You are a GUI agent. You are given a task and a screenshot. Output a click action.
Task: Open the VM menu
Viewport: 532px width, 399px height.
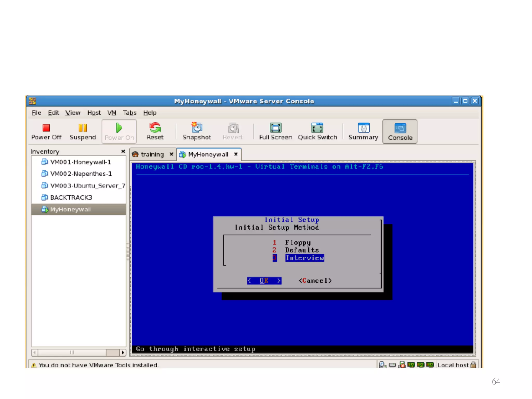click(112, 113)
